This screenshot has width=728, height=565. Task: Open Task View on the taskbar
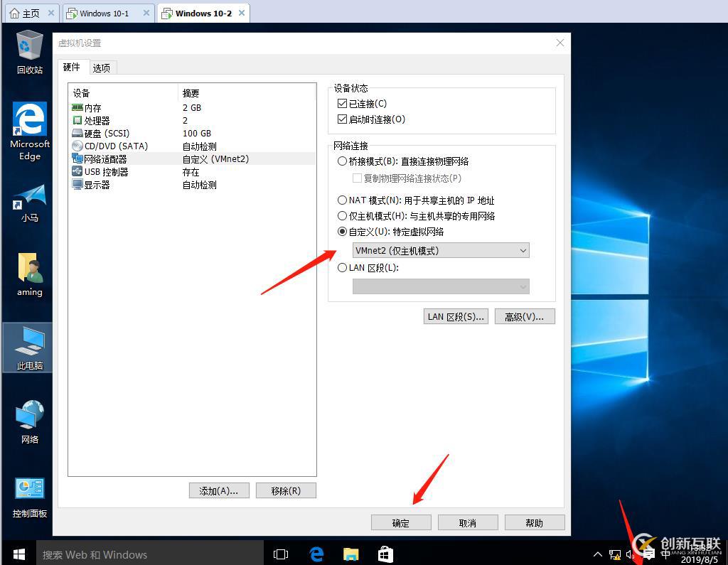(x=281, y=554)
